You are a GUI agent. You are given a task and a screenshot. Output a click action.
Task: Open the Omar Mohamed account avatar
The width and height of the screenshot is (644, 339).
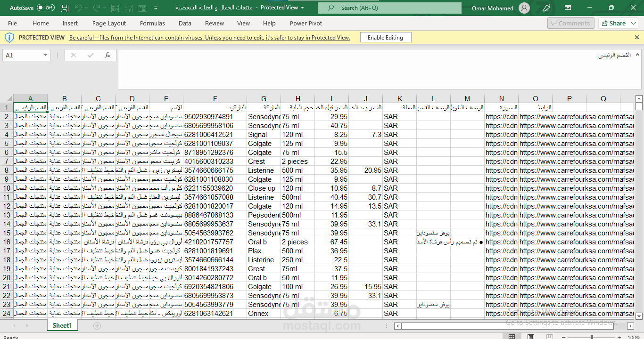(x=524, y=8)
